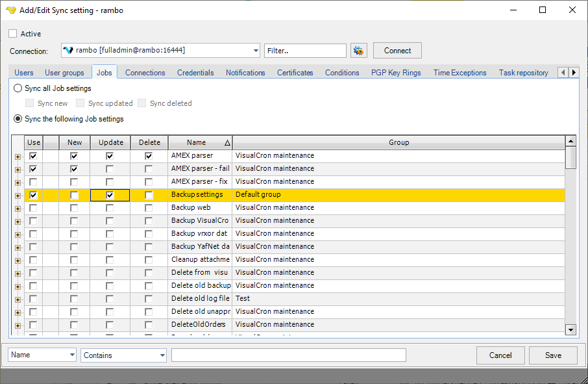Click the search value text field
588x384 pixels.
pos(288,355)
